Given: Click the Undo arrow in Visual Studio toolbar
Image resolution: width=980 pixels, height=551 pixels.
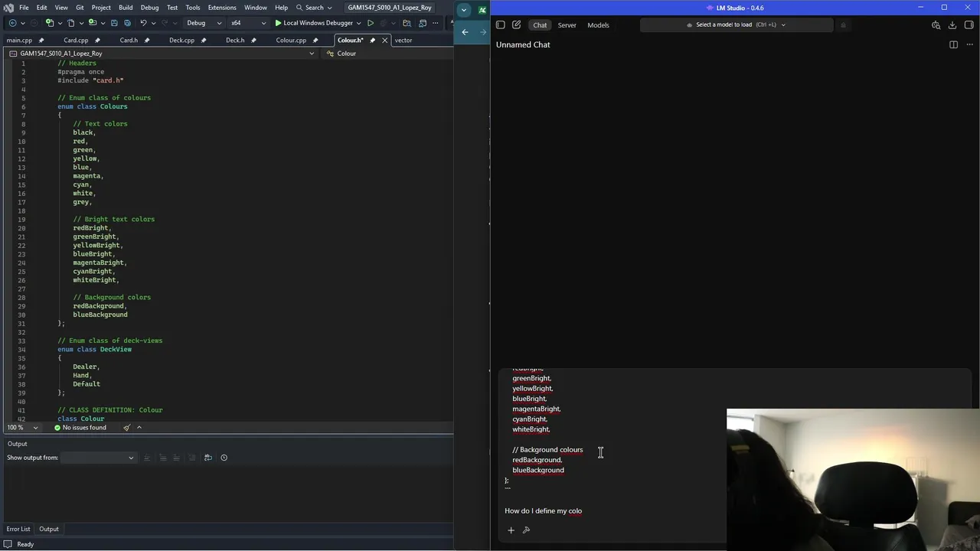Looking at the screenshot, I should pyautogui.click(x=143, y=23).
